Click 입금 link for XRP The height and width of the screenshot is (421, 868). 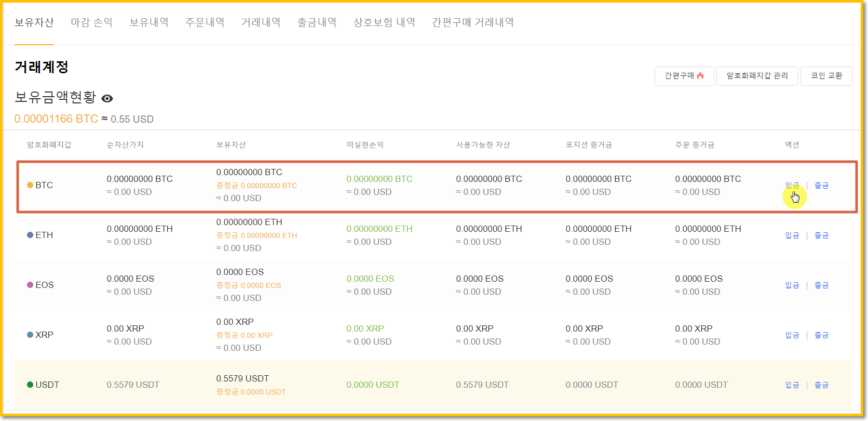pyautogui.click(x=792, y=335)
